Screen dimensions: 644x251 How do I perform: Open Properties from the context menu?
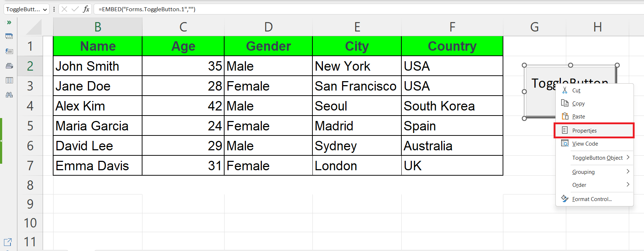[584, 130]
